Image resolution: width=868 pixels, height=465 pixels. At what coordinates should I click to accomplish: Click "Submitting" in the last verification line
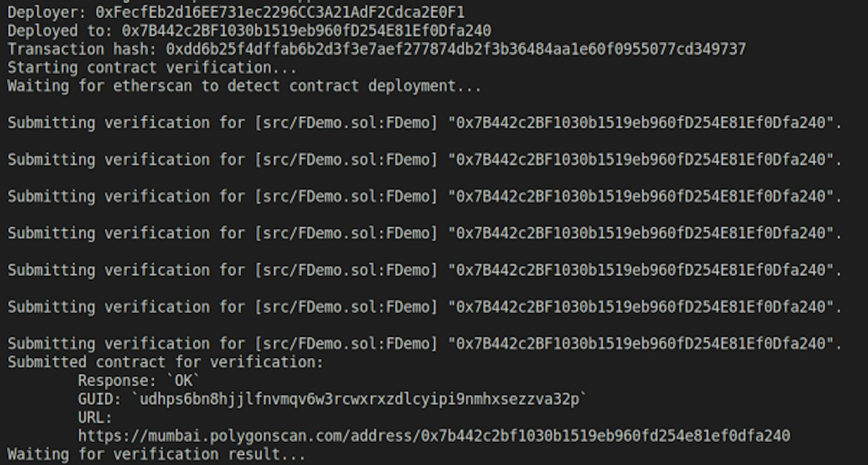pos(51,343)
